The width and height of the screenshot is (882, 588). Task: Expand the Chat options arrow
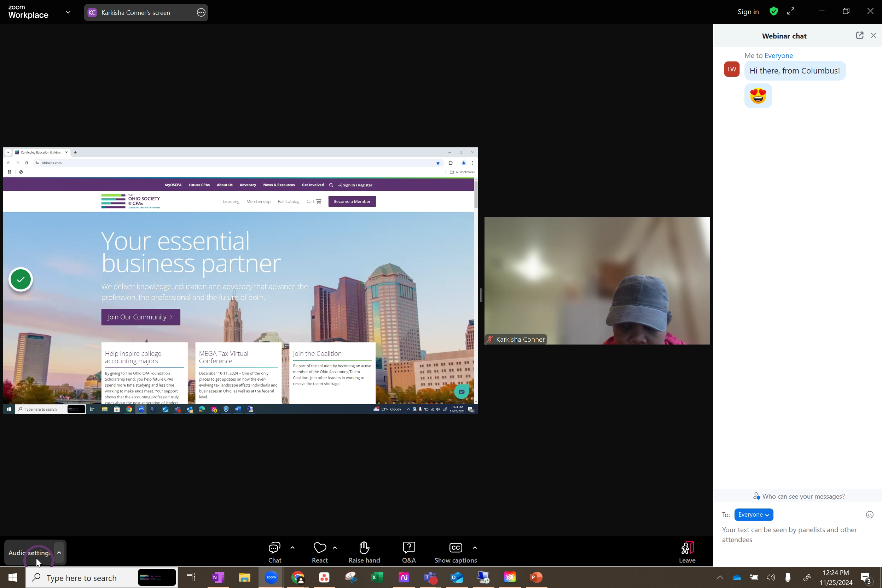[293, 547]
